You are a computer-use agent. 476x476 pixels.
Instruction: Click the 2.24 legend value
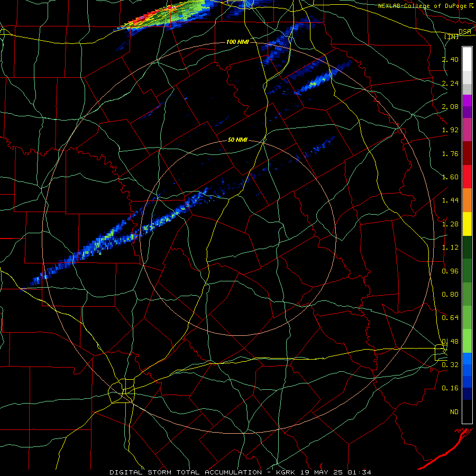tap(450, 83)
